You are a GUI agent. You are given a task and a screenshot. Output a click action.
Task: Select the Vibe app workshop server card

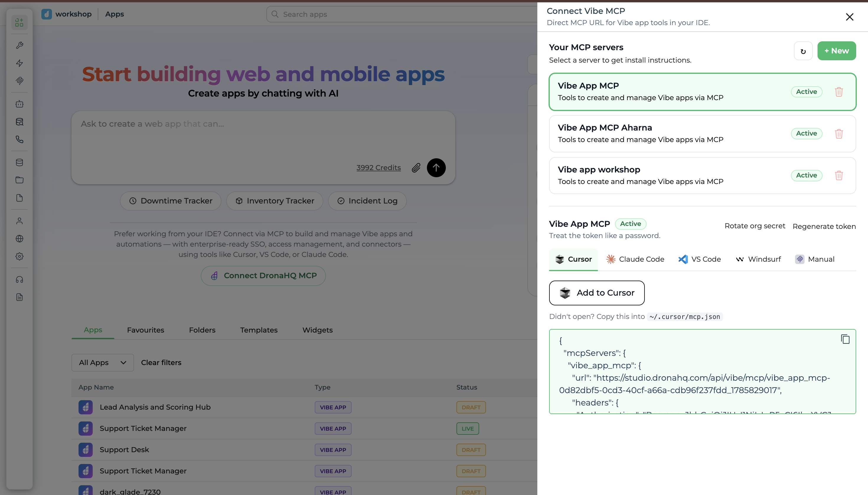pyautogui.click(x=702, y=175)
